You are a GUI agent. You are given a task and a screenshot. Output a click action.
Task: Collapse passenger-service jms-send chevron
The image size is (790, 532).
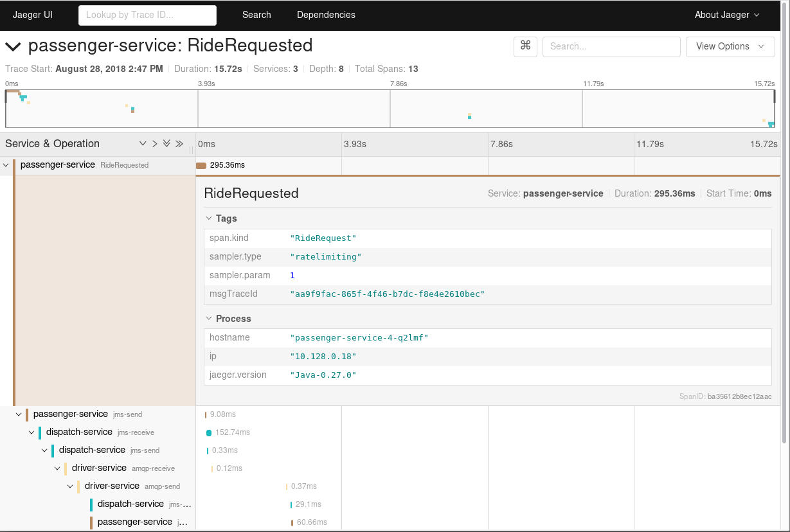[x=19, y=414]
